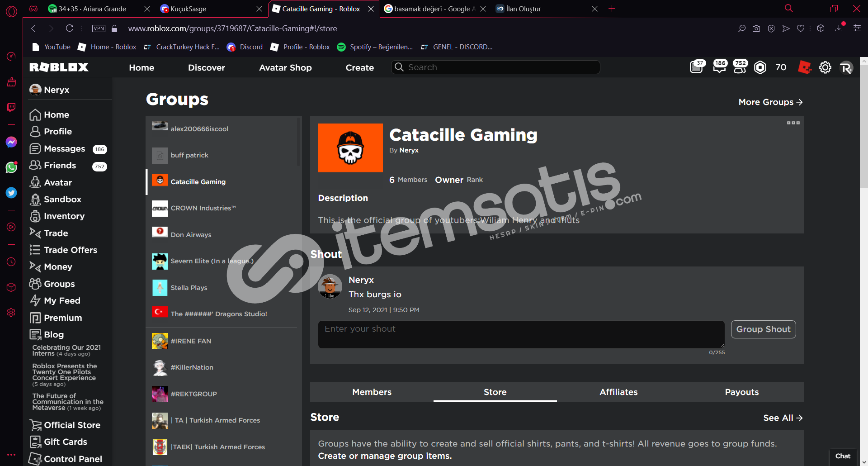Open Messenger in the Opera sidebar
This screenshot has height=466, width=868.
[x=11, y=142]
